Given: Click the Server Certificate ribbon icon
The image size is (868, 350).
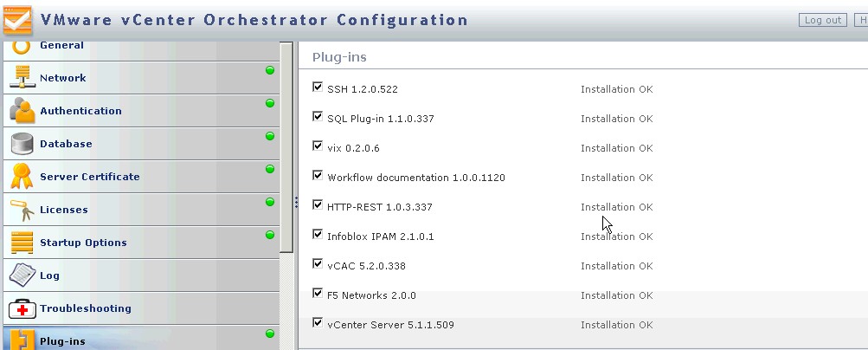Looking at the screenshot, I should pyautogui.click(x=22, y=177).
